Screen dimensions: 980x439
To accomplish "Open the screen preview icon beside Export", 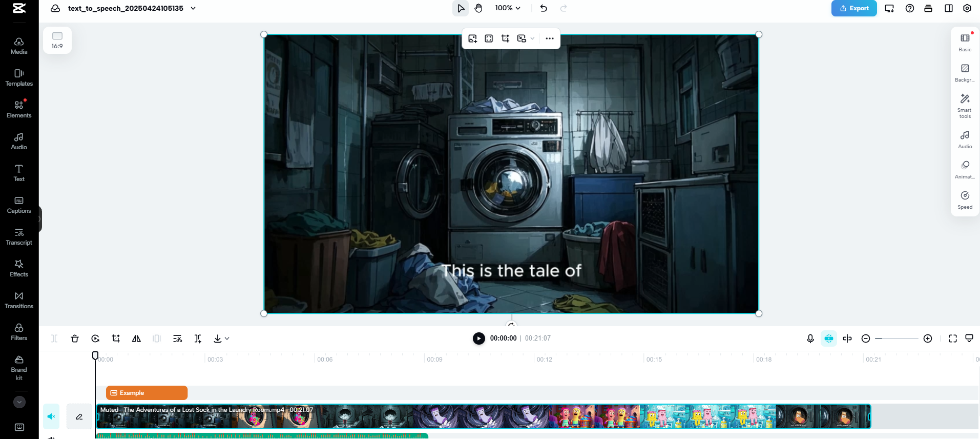I will point(889,8).
